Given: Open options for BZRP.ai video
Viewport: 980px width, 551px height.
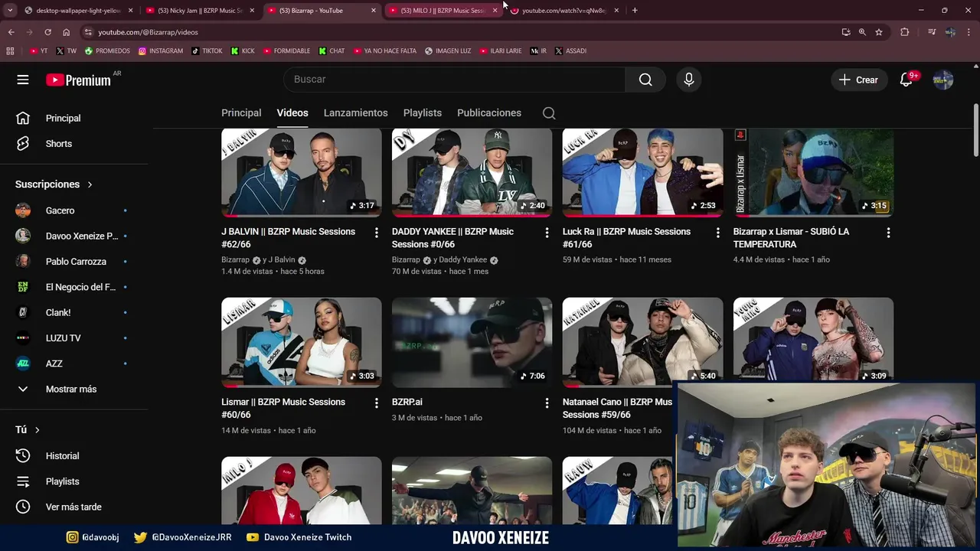Looking at the screenshot, I should 547,403.
